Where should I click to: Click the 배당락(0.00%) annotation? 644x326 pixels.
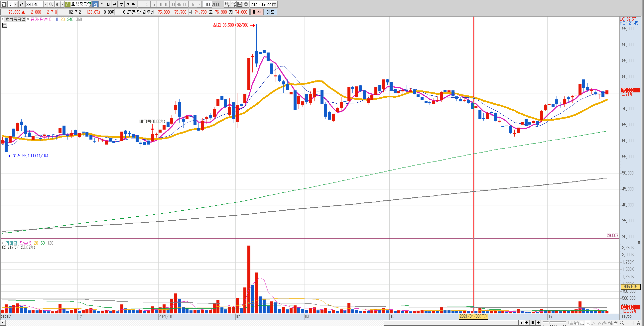pos(152,121)
